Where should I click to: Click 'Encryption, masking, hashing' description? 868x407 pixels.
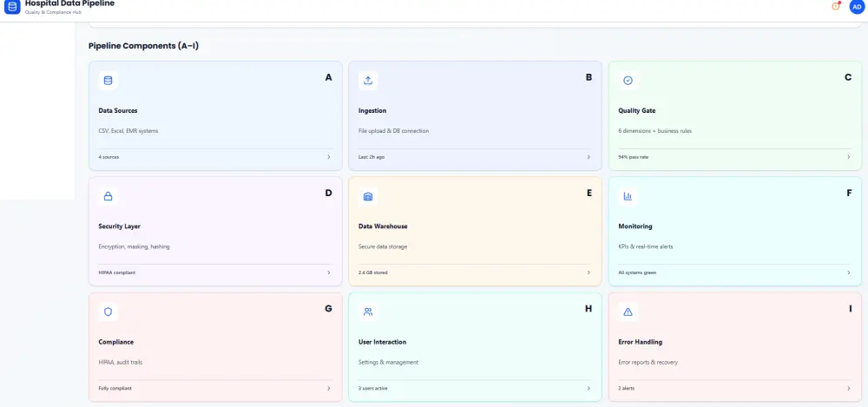coord(134,247)
